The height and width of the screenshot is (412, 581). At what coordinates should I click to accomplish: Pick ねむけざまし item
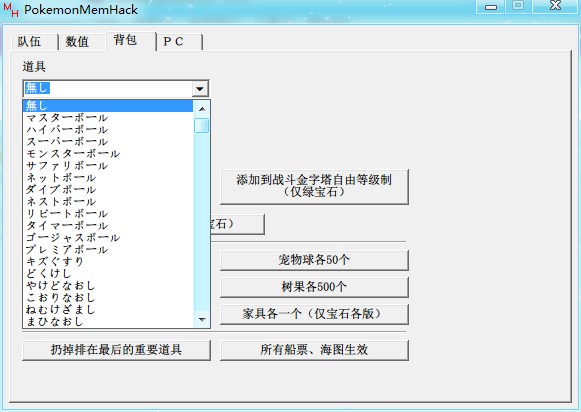(x=109, y=309)
